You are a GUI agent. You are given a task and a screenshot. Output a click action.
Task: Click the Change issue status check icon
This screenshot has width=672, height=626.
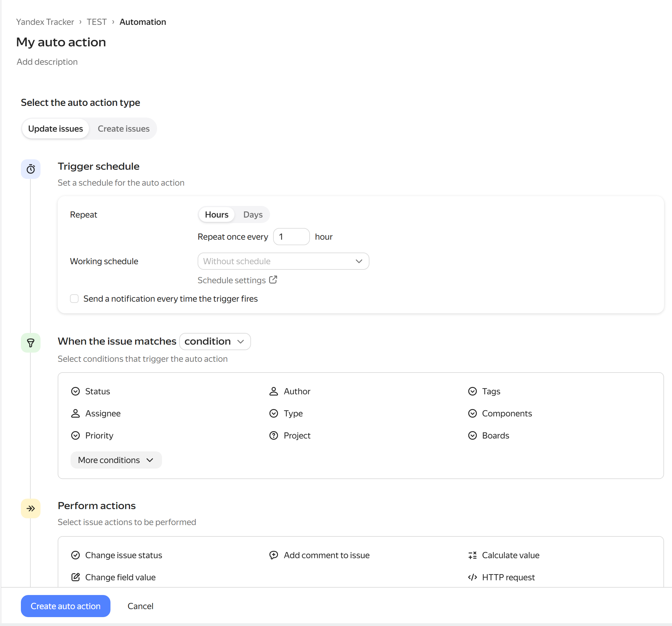pos(75,555)
